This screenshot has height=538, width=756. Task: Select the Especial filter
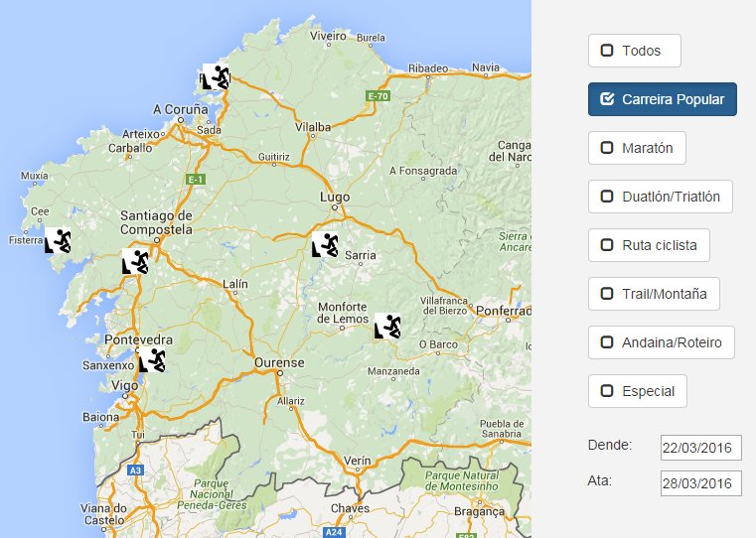pyautogui.click(x=638, y=391)
